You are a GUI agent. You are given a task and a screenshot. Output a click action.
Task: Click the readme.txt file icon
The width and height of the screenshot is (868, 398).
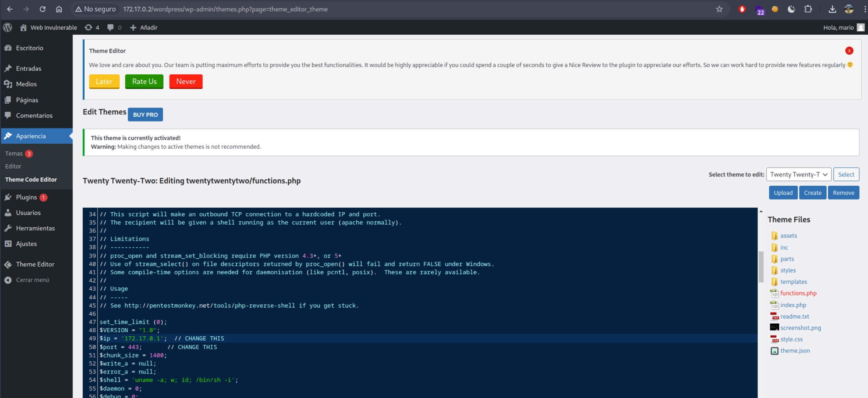pyautogui.click(x=774, y=316)
